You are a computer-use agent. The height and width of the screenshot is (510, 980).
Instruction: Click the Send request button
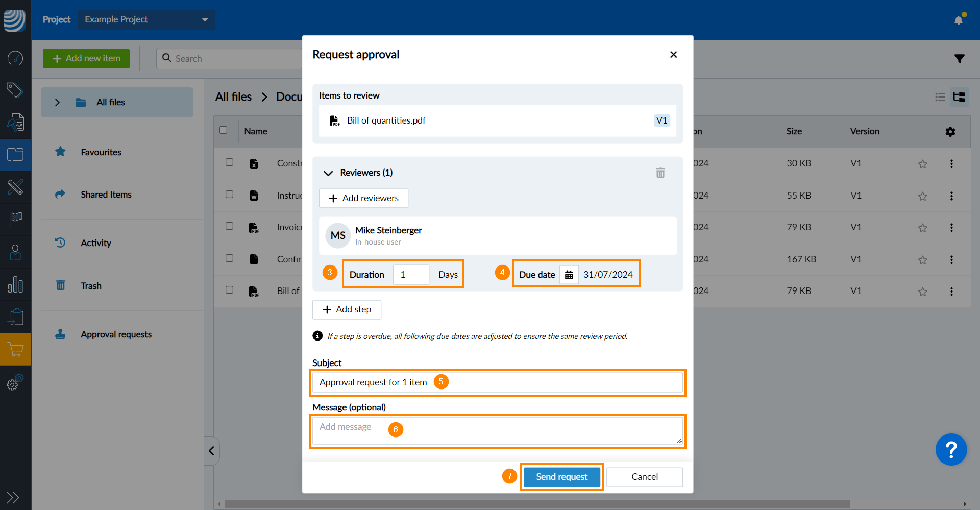coord(561,477)
